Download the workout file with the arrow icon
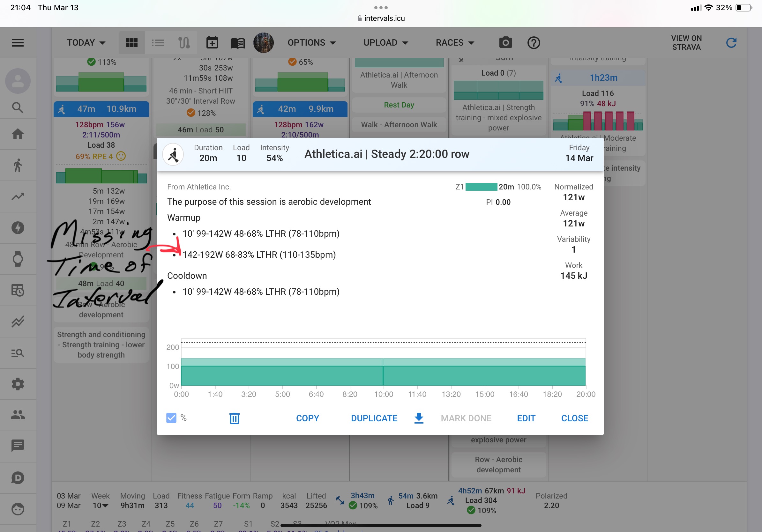 pos(419,418)
